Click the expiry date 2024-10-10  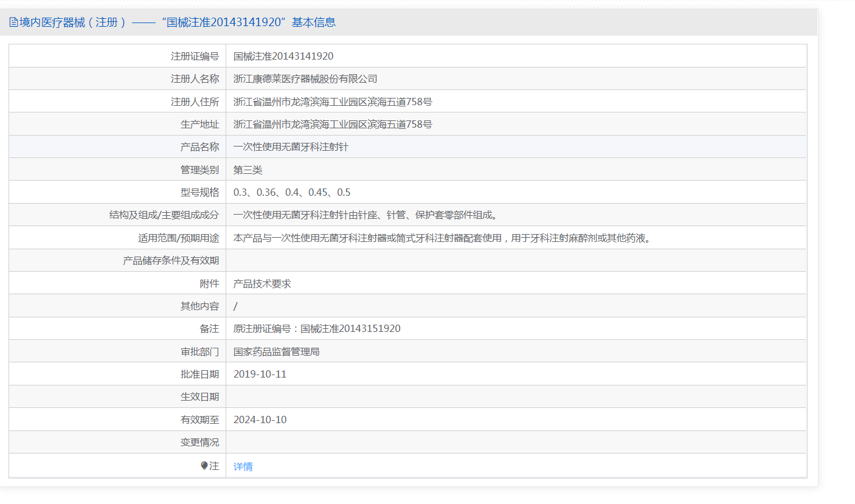(260, 419)
